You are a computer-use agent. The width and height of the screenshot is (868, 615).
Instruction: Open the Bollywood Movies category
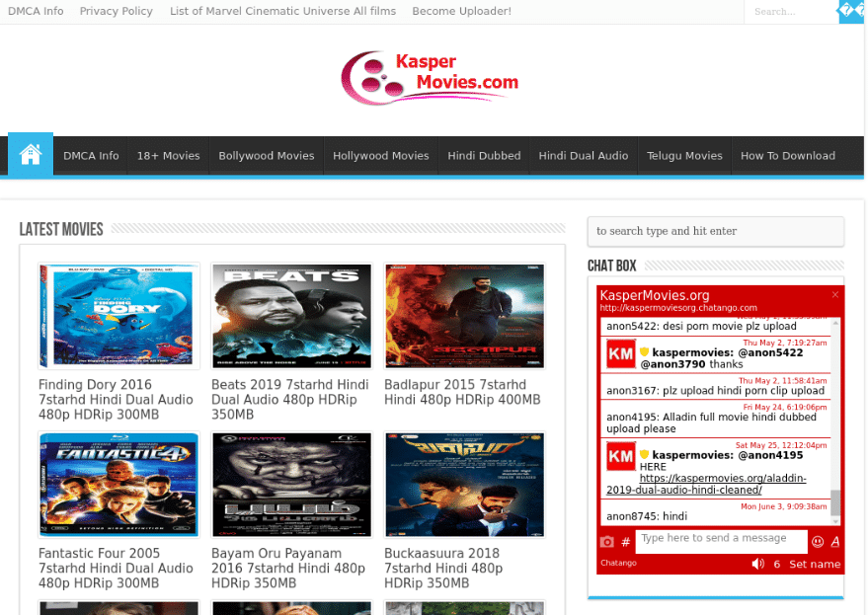click(x=267, y=156)
